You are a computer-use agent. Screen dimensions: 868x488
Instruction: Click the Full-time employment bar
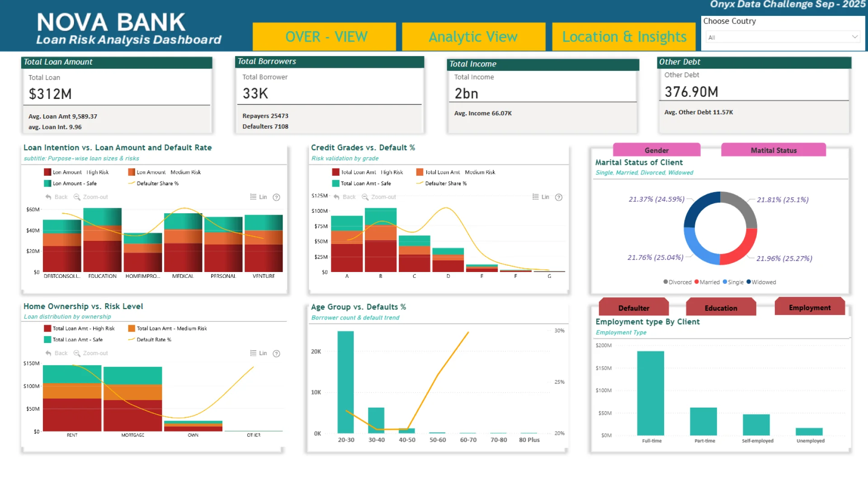point(651,393)
